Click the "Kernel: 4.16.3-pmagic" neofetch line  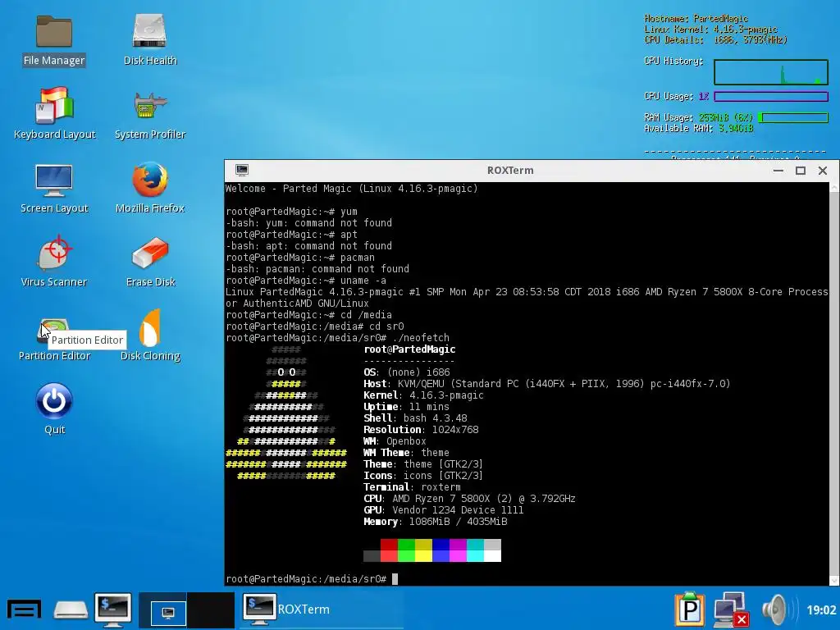[x=423, y=395]
